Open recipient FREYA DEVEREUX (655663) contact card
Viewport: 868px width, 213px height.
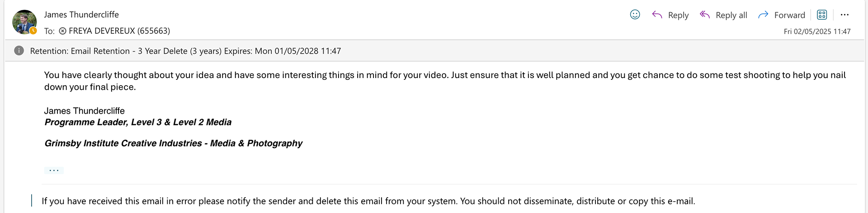tap(119, 31)
